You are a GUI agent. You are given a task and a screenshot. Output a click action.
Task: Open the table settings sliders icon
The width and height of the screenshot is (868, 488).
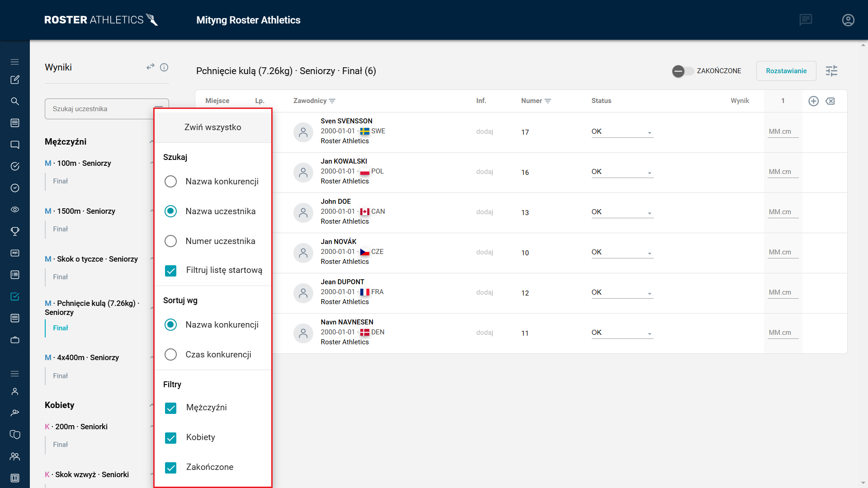(x=831, y=71)
